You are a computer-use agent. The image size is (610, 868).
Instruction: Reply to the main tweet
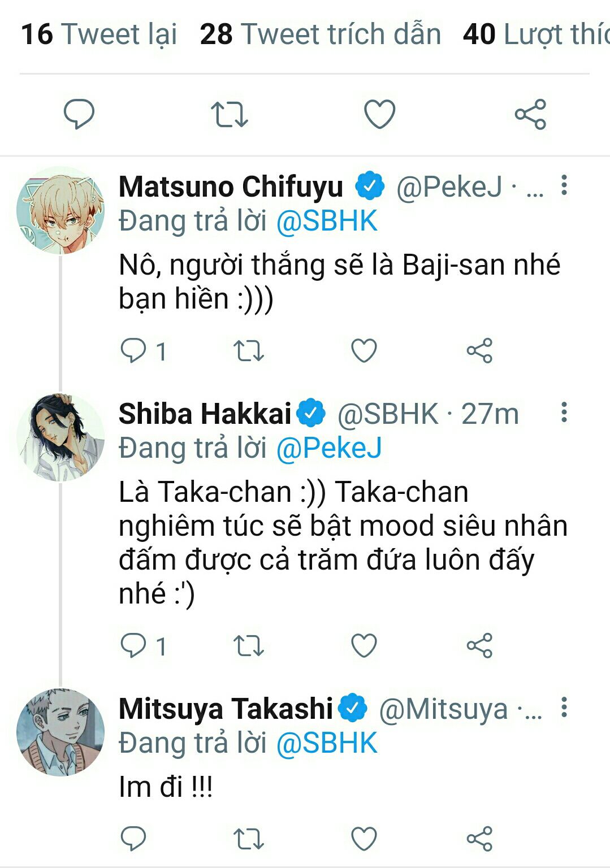coord(79,114)
